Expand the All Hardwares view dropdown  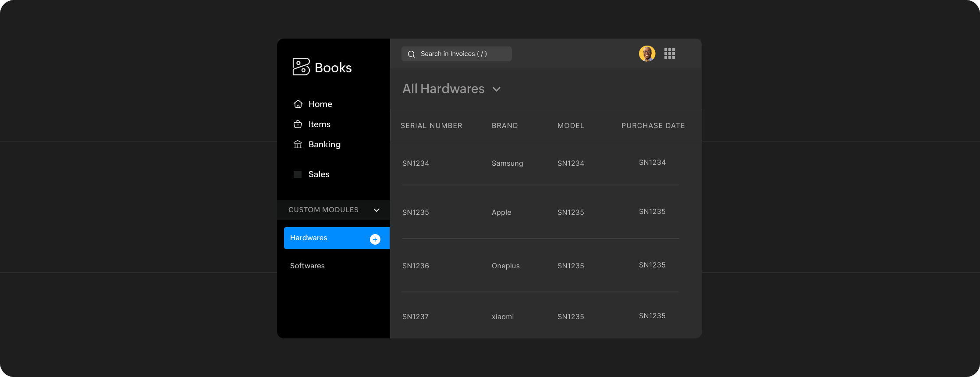pyautogui.click(x=497, y=89)
